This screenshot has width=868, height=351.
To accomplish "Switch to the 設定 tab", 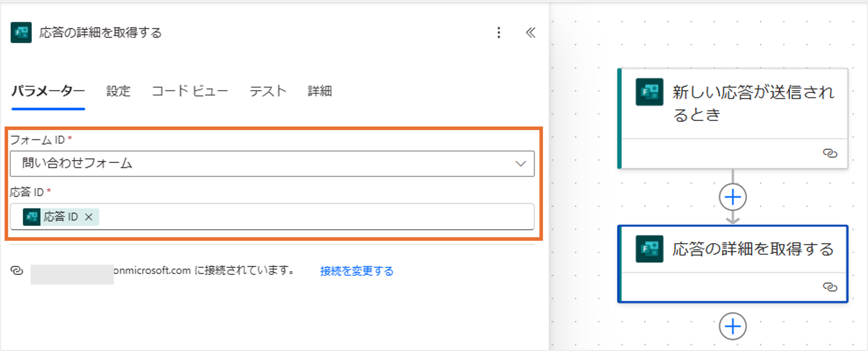I will (x=118, y=91).
